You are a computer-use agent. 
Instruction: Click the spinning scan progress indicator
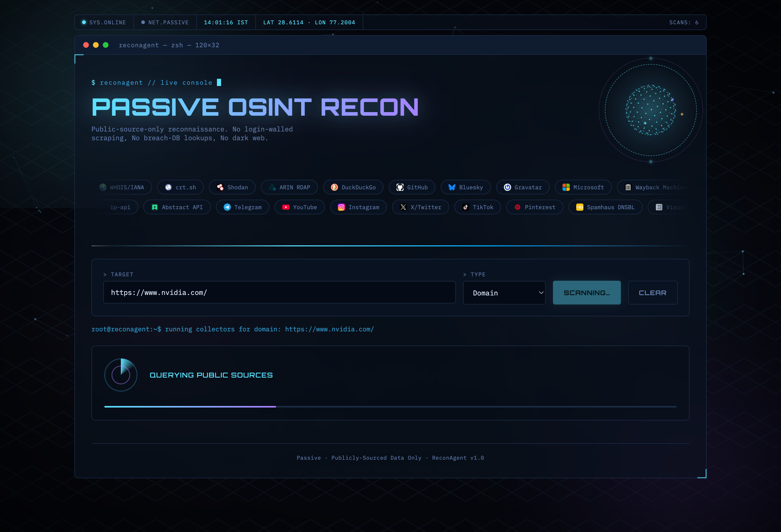121,375
